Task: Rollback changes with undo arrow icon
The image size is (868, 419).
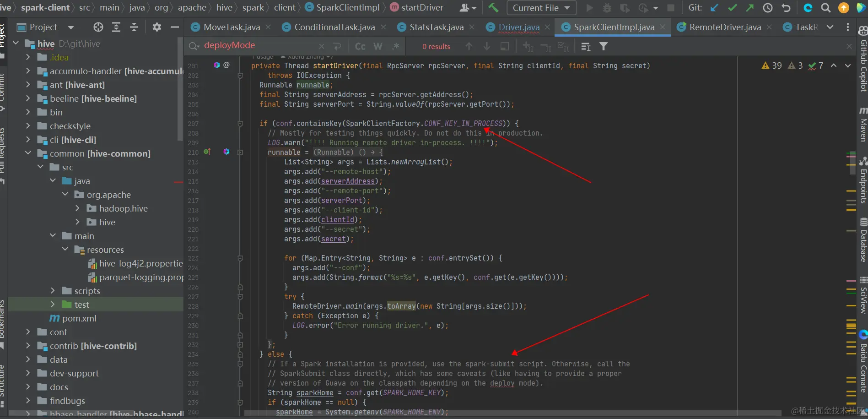Action: (x=786, y=8)
